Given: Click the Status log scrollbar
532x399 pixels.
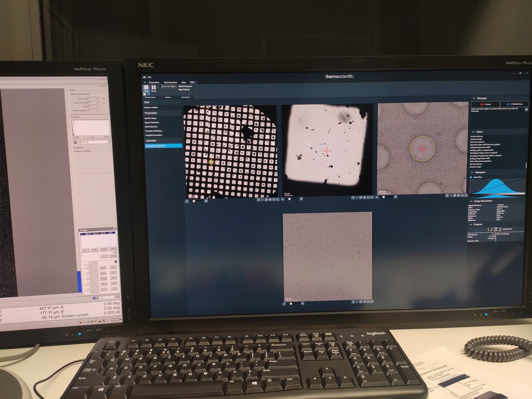Looking at the screenshot, I should pyautogui.click(x=526, y=165).
